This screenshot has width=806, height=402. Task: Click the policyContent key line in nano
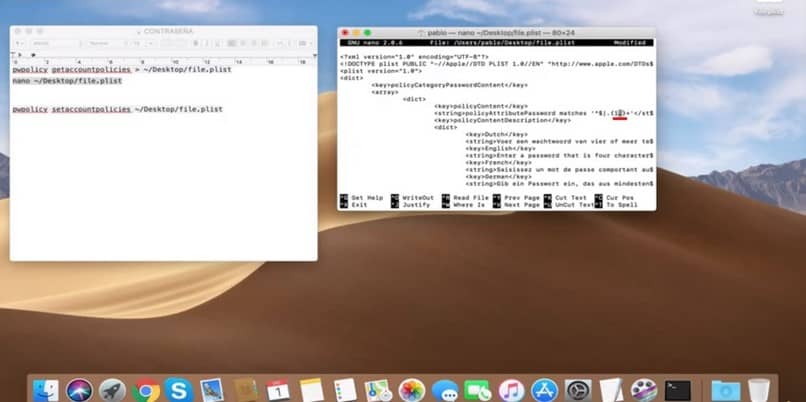coord(481,106)
